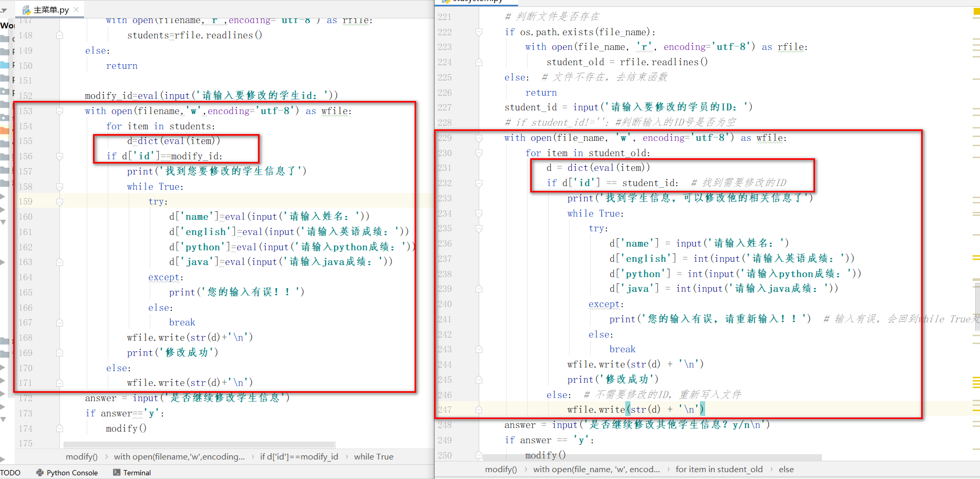This screenshot has width=980, height=479.
Task: Open the TODO tool window
Action: (10, 473)
